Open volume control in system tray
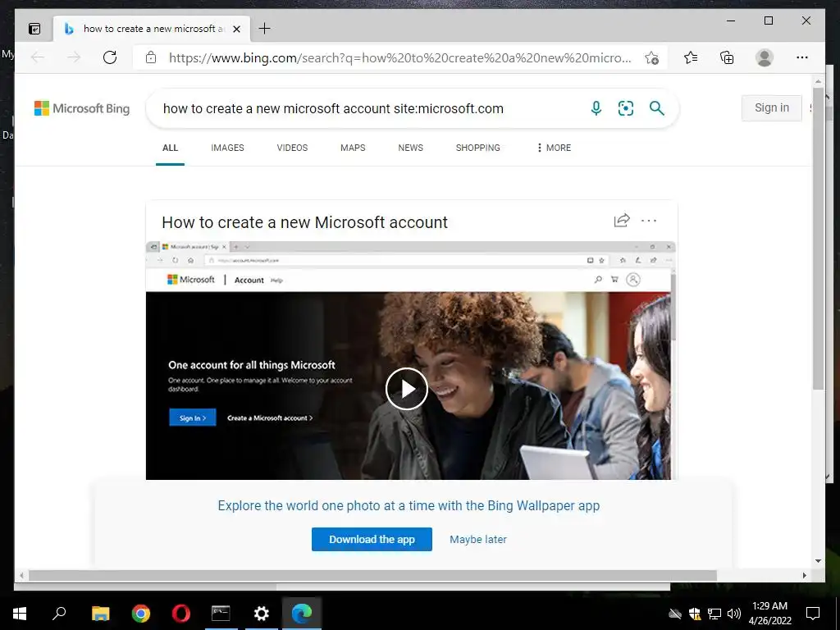The height and width of the screenshot is (630, 840). pyautogui.click(x=734, y=614)
